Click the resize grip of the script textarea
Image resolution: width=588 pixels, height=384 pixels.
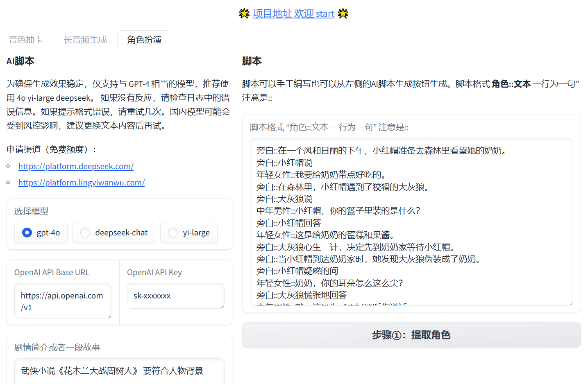click(571, 303)
